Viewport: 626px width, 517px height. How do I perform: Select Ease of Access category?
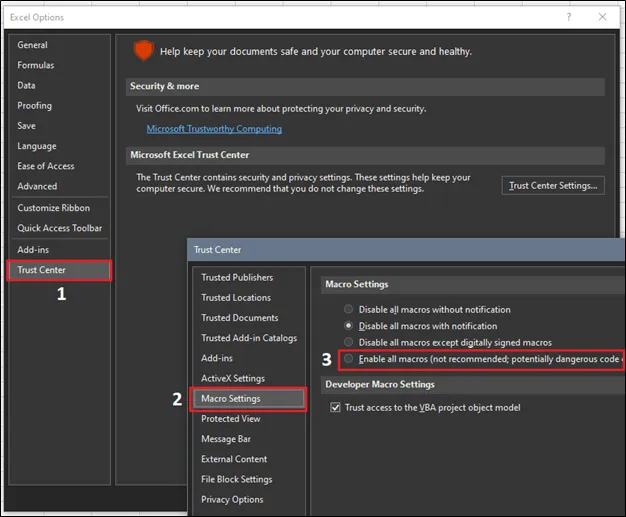coord(46,166)
